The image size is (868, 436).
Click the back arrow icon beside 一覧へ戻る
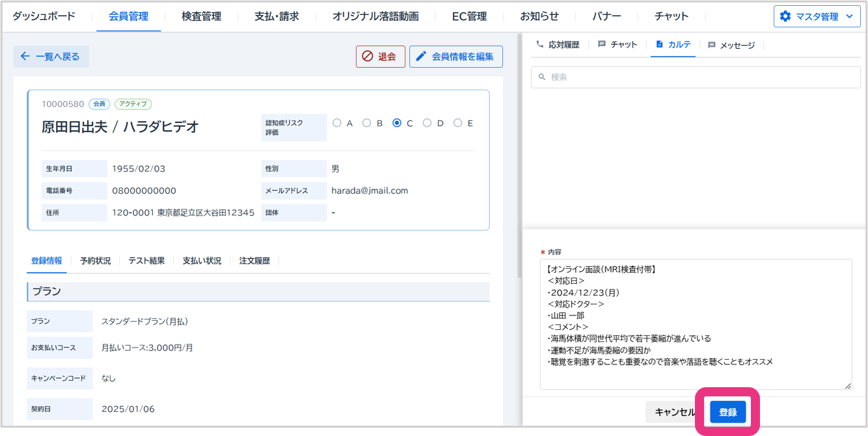pyautogui.click(x=25, y=57)
